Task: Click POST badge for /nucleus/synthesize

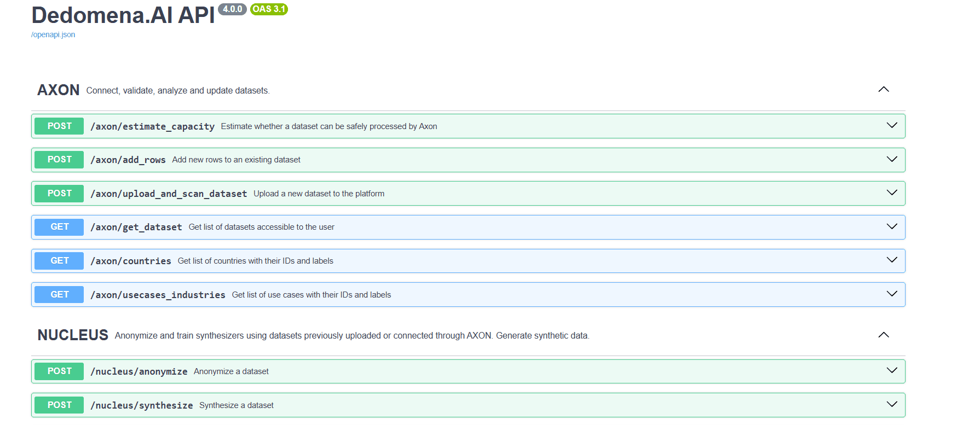Action: tap(59, 405)
